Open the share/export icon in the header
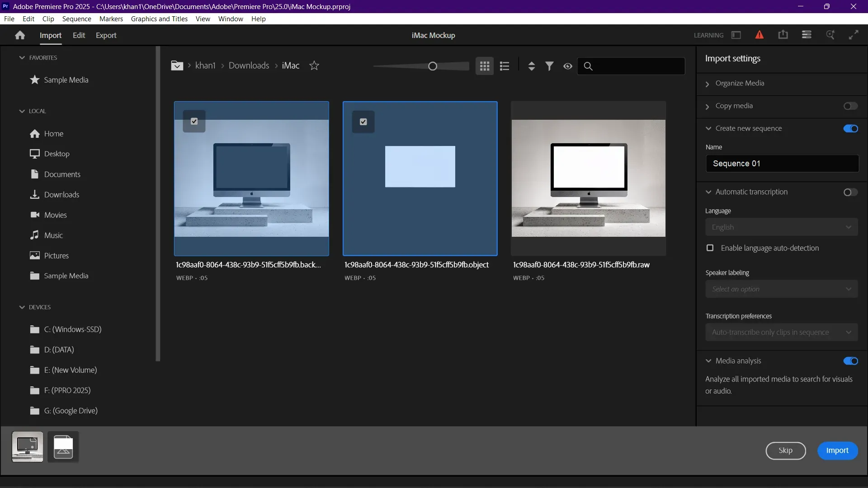 coord(783,34)
